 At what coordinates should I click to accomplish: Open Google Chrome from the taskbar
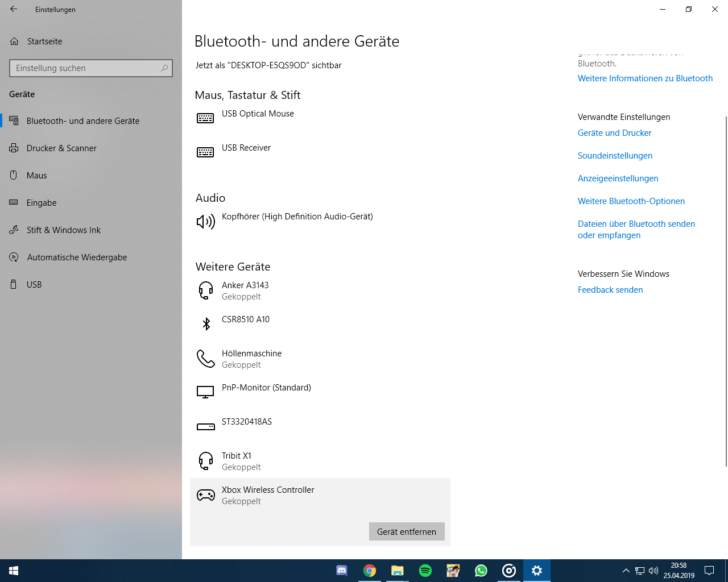370,571
